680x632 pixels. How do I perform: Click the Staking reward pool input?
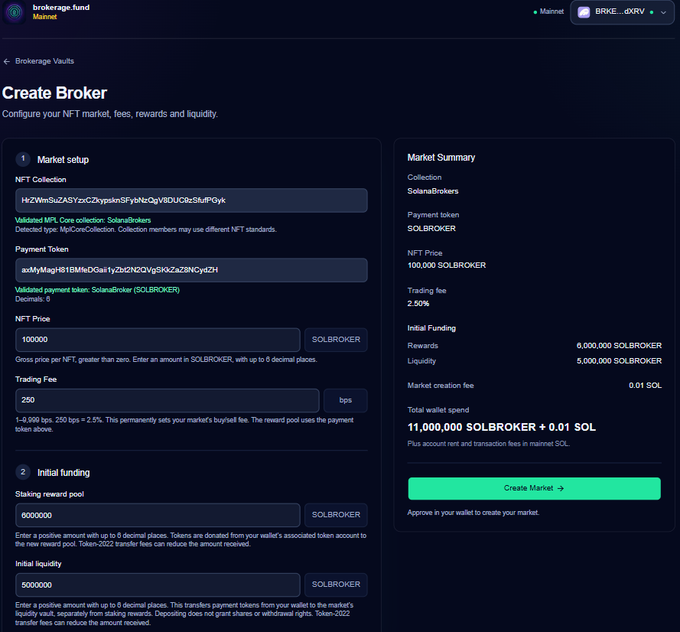[157, 515]
